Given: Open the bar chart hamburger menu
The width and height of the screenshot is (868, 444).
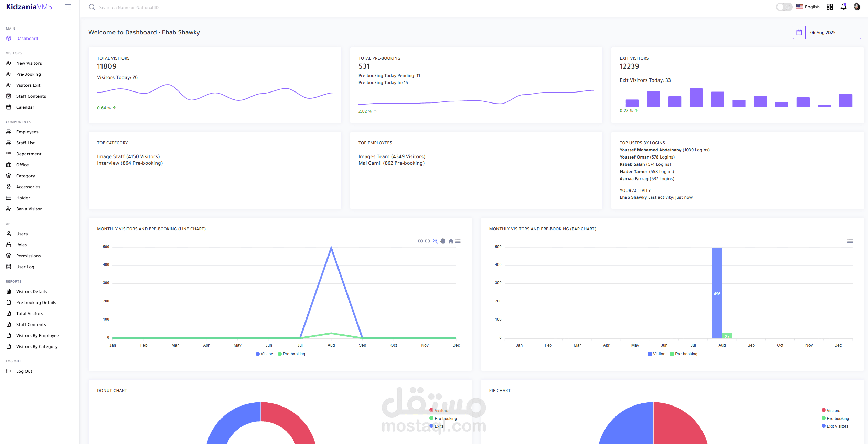Looking at the screenshot, I should point(850,241).
